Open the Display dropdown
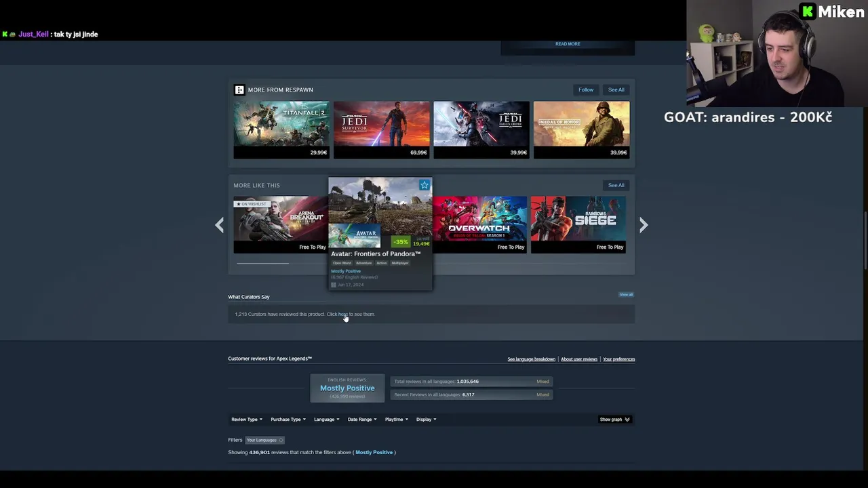 pyautogui.click(x=426, y=420)
